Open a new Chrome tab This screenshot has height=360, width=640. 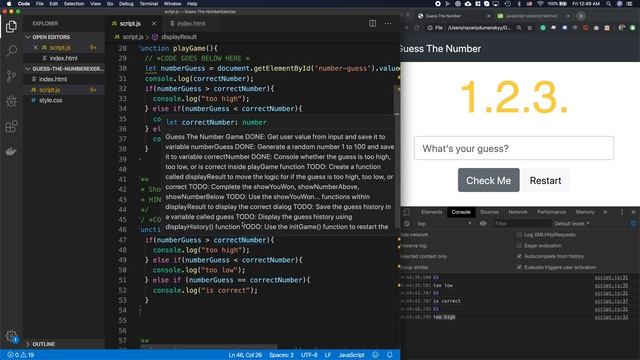click(581, 16)
